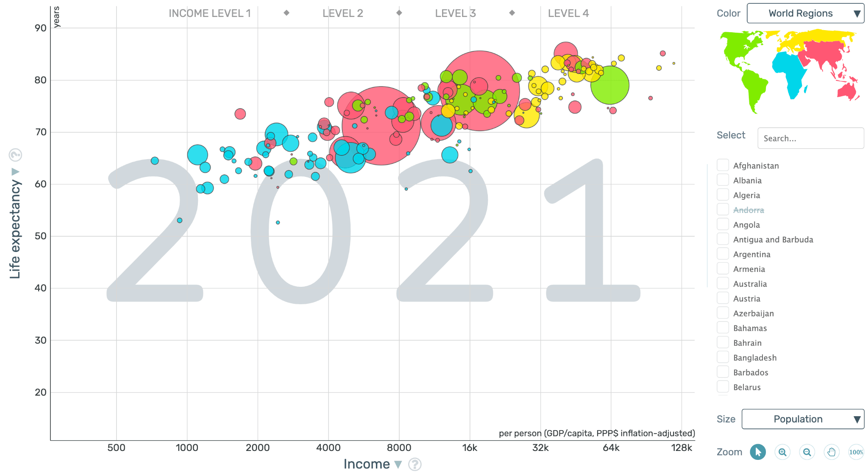
Task: Click the red bubble furthest right at 85 years
Action: tap(663, 53)
